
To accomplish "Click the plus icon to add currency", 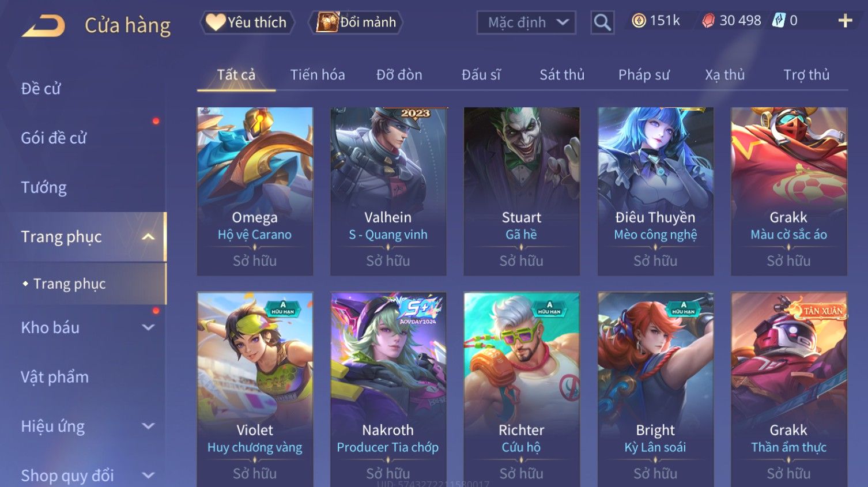I will [x=845, y=21].
